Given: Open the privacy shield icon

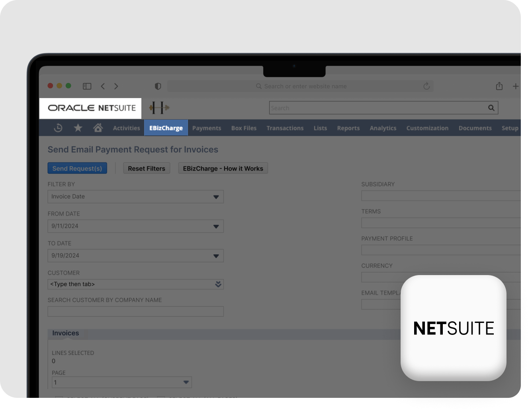Looking at the screenshot, I should click(158, 86).
